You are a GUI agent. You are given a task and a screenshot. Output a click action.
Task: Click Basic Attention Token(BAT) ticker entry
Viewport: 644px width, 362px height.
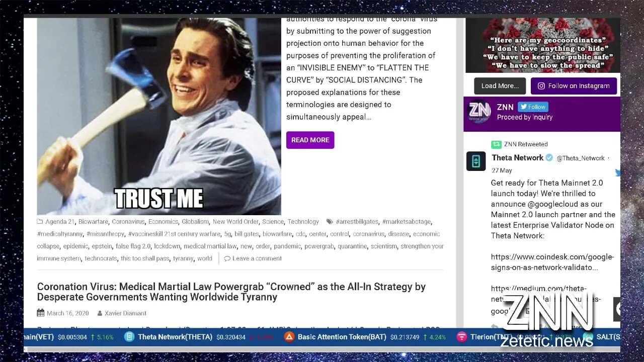[x=342, y=337]
